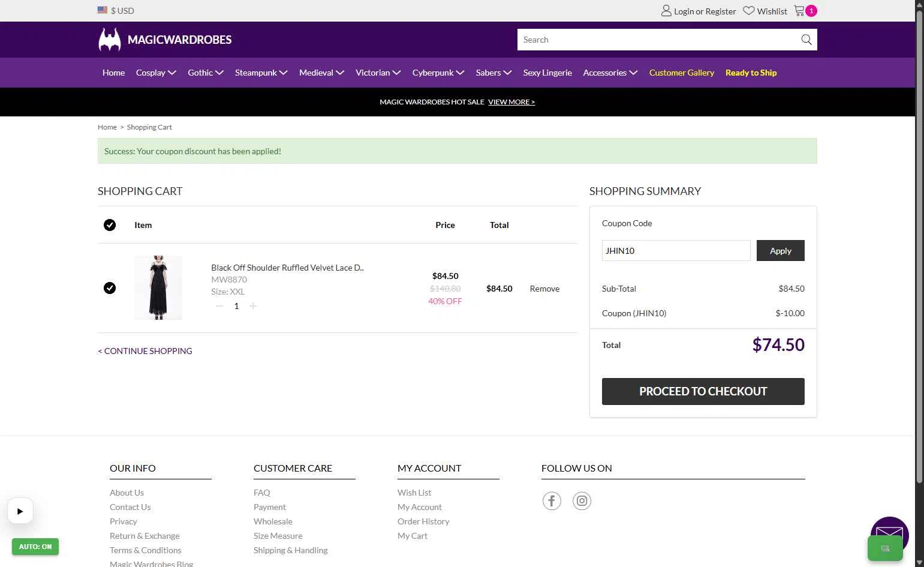Click the Wishlist heart icon
Viewport: 924px width, 567px height.
(748, 11)
